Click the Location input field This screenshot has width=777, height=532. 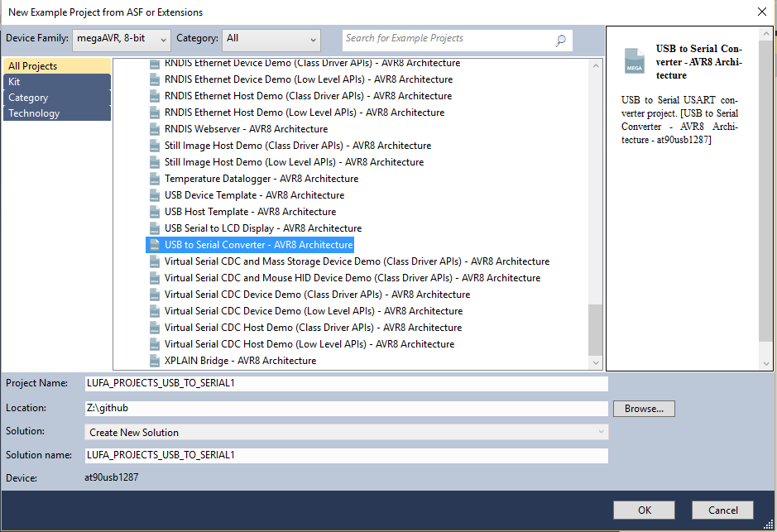click(x=347, y=408)
